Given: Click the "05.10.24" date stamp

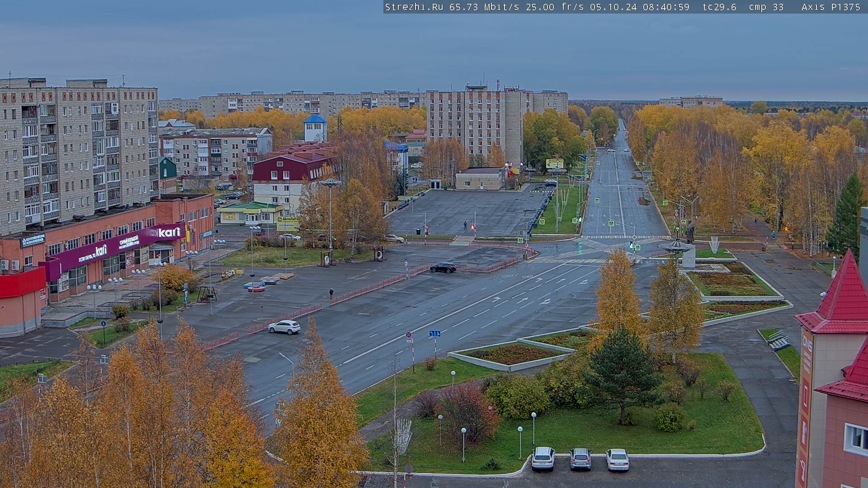Looking at the screenshot, I should tap(613, 7).
